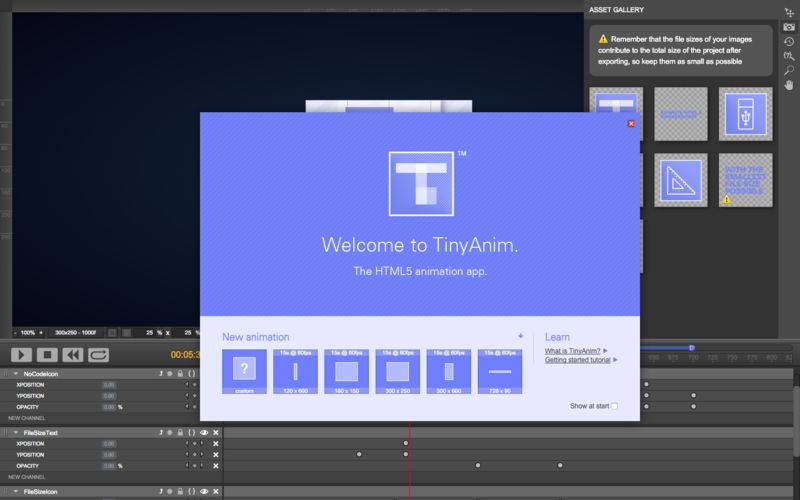The height and width of the screenshot is (500, 800).
Task: Select the help inspector tool icon
Action: 789,56
